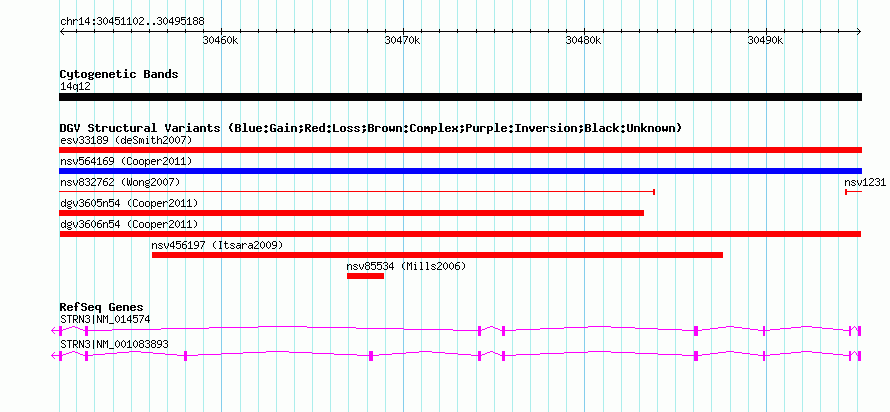Open the DGV Structural Variants track heading
Screen dimensions: 890x412
coord(370,128)
